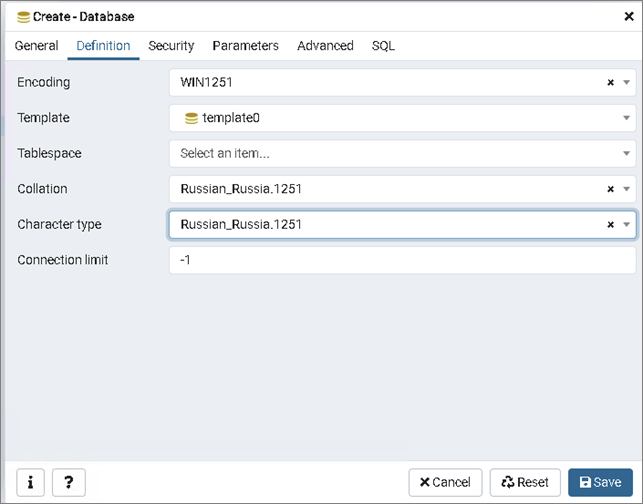Expand the Collation dropdown arrow
This screenshot has width=643, height=504.
627,189
